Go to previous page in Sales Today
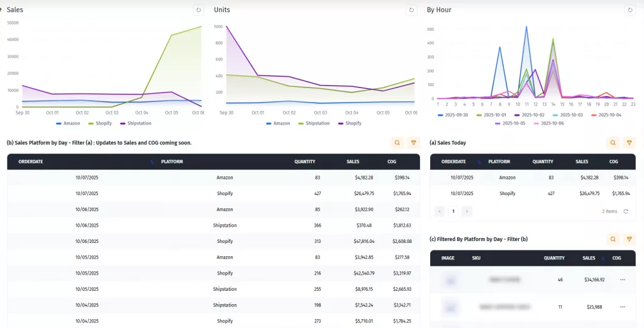The image size is (644, 328). [440, 212]
